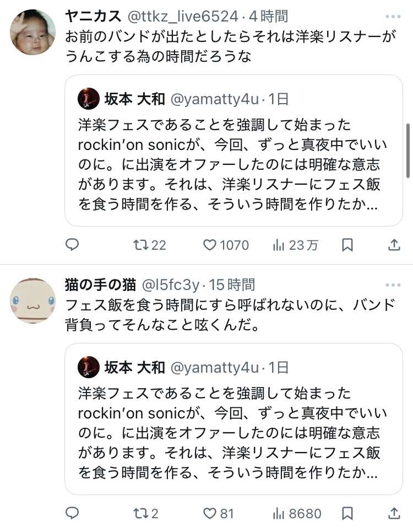
Task: Bookmark ヤニカス's tweet
Action: (x=347, y=245)
